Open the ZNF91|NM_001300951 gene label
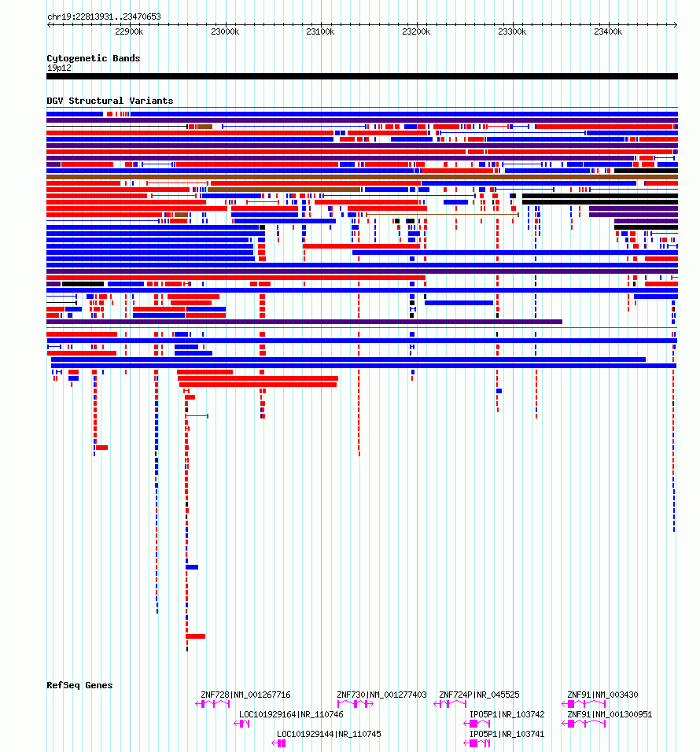This screenshot has width=700, height=752. pyautogui.click(x=610, y=714)
